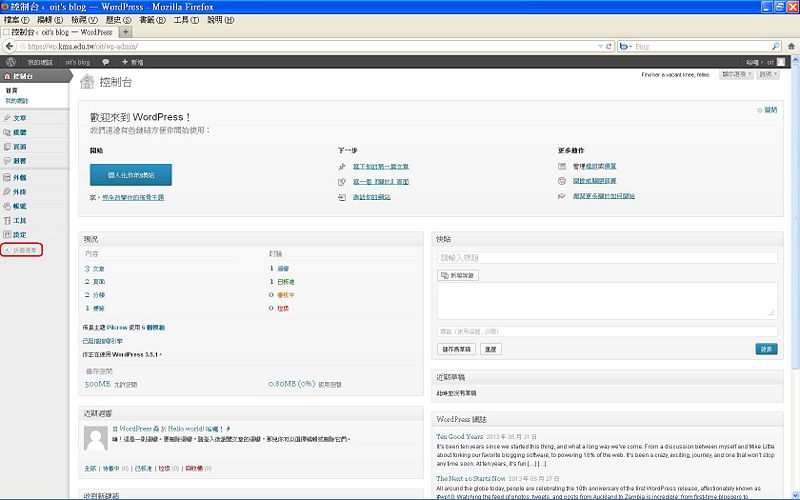Screen dimensions: 800x500
Task: Click the blue 個人化你的網站 button
Action: coord(131,175)
